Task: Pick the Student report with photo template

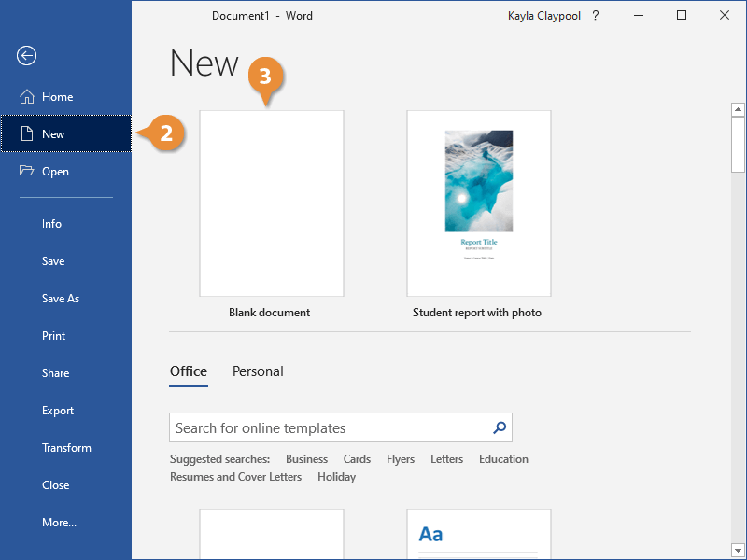Action: (x=478, y=203)
